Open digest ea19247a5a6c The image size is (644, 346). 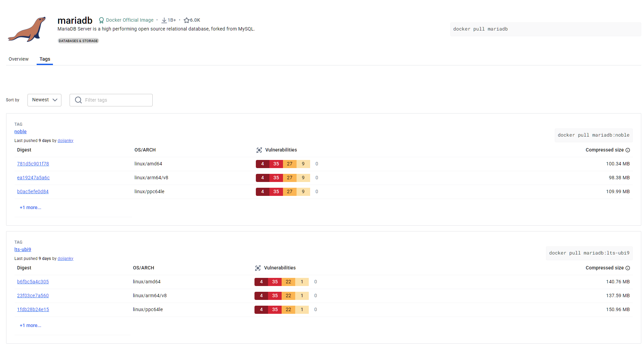33,178
